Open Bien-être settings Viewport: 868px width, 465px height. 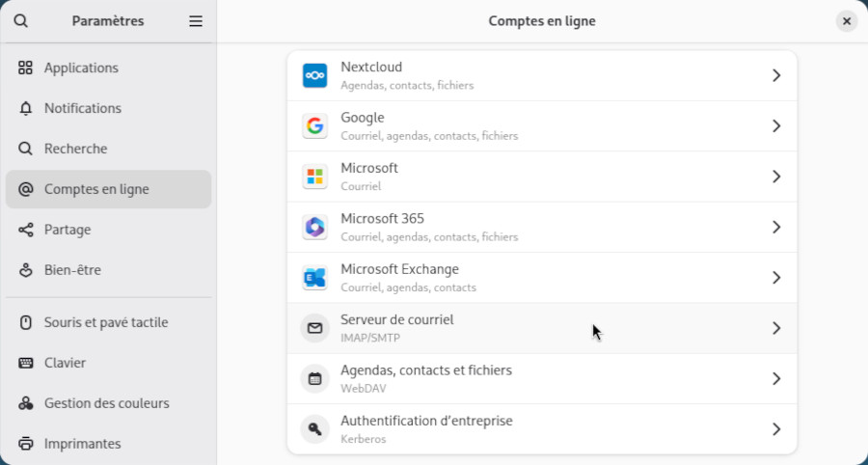click(x=108, y=269)
